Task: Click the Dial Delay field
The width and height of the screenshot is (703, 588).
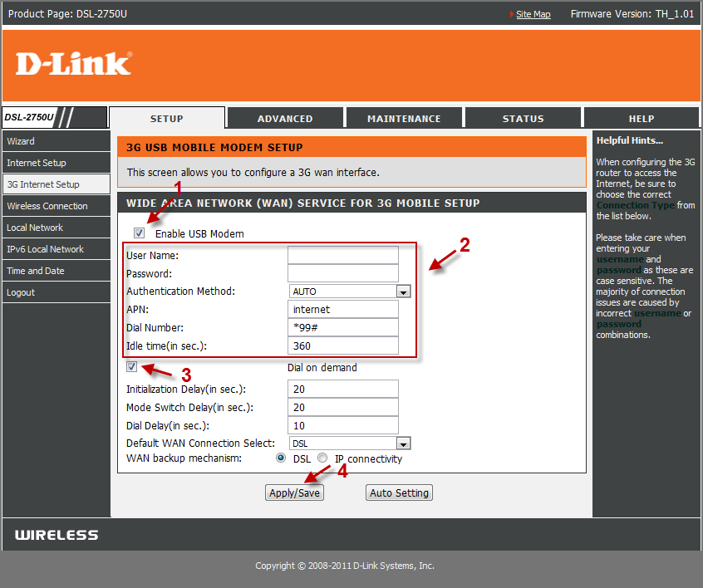Action: tap(343, 425)
